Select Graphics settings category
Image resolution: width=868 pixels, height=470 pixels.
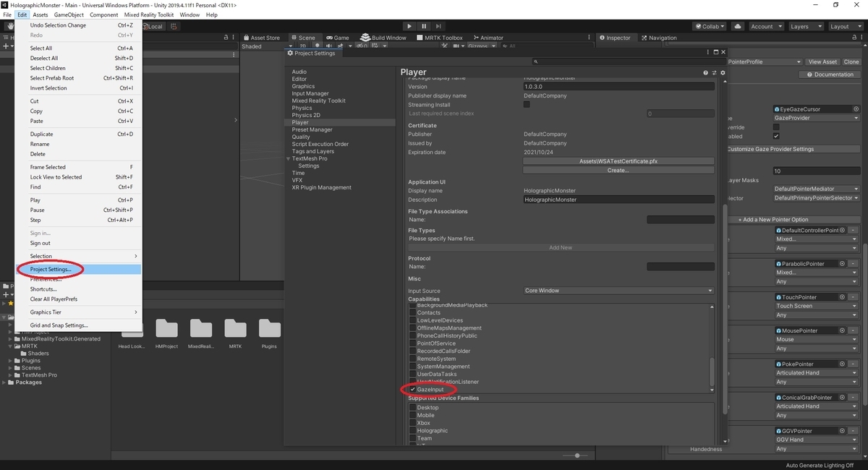click(303, 86)
